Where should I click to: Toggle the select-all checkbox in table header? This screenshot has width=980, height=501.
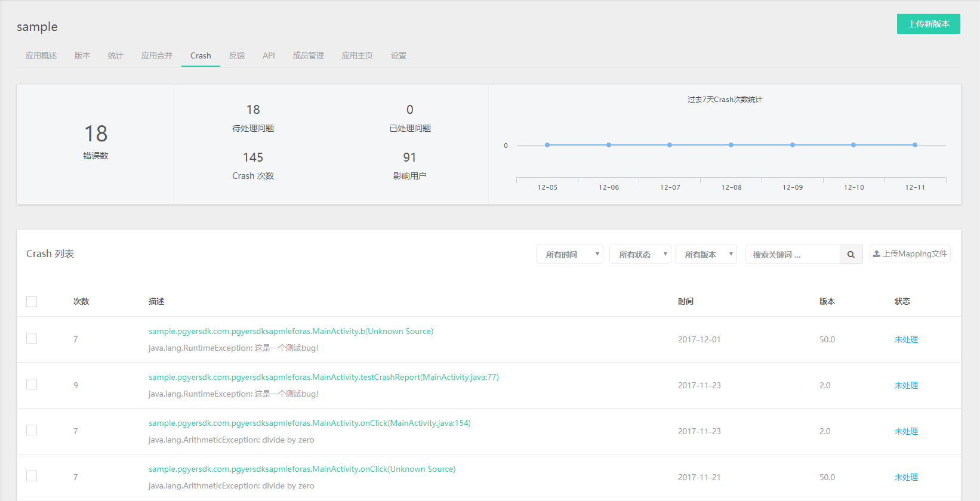(32, 302)
